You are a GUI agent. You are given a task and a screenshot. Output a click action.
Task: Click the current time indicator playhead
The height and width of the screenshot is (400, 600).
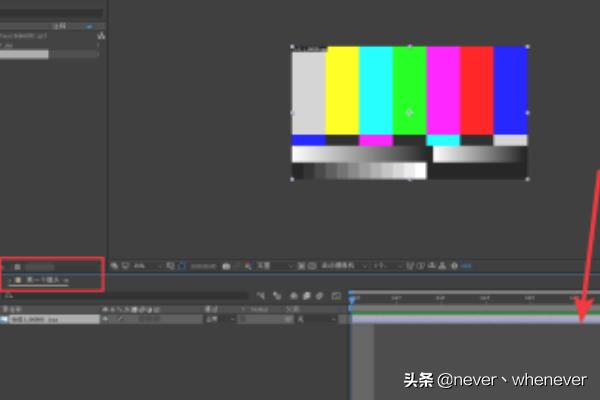pos(352,297)
